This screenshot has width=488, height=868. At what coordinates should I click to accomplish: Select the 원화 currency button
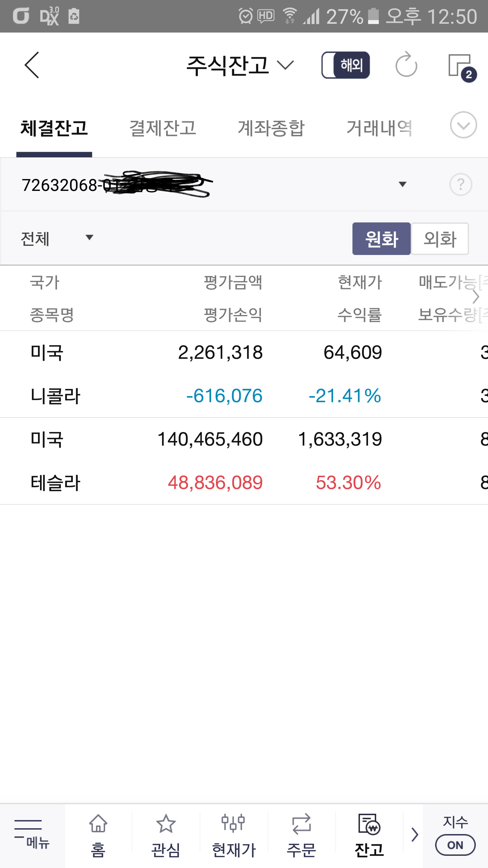[x=382, y=239]
